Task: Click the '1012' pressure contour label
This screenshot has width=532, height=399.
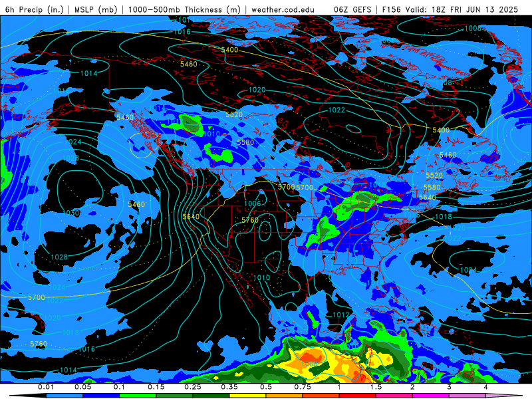Action: click(341, 315)
